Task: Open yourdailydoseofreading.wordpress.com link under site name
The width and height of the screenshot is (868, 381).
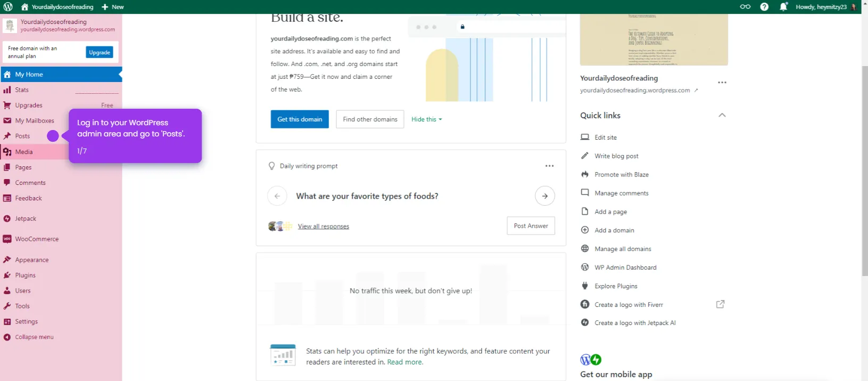Action: (639, 91)
